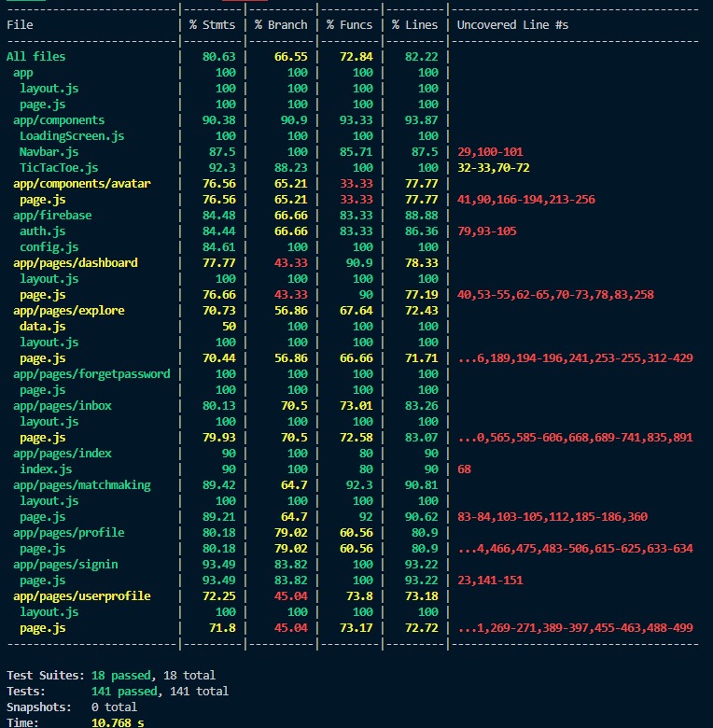
Task: Select the TicTacToe.js file name
Action: pyautogui.click(x=59, y=168)
